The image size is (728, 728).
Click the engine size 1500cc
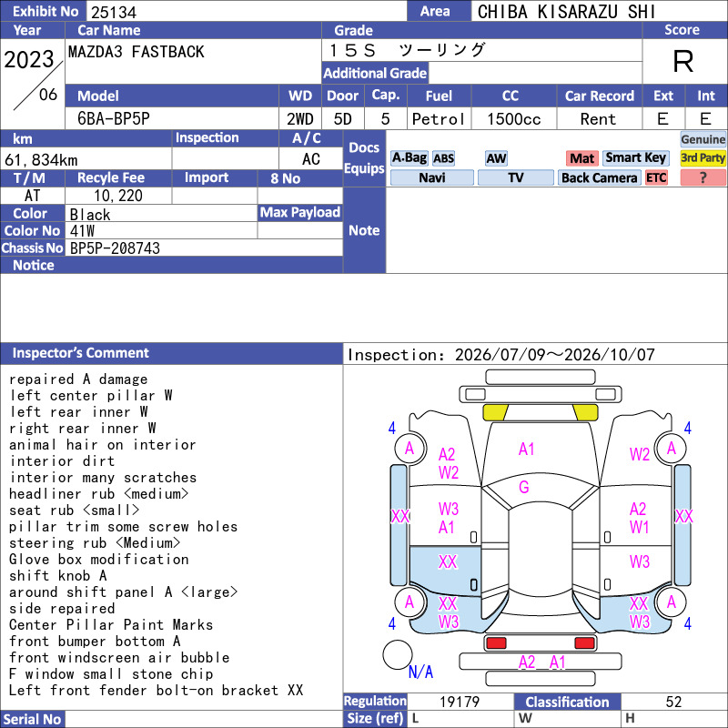tap(514, 119)
